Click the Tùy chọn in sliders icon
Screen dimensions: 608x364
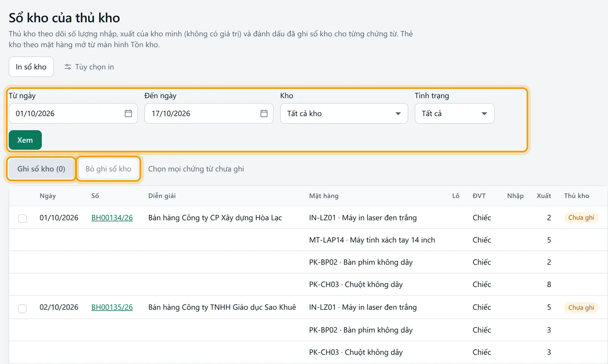[x=68, y=67]
